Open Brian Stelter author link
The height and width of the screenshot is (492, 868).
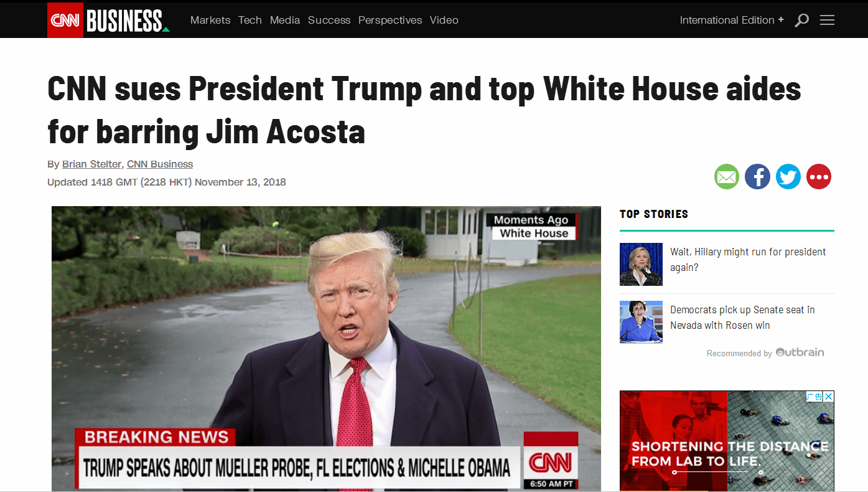click(92, 164)
